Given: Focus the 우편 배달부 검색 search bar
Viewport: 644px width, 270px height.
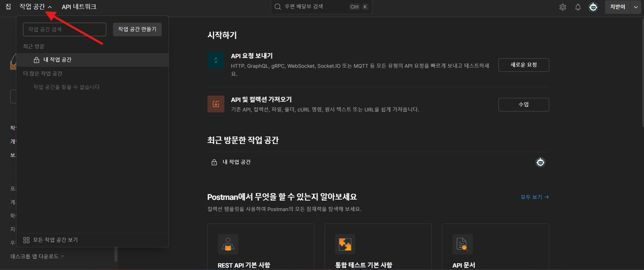Looking at the screenshot, I should tap(321, 7).
